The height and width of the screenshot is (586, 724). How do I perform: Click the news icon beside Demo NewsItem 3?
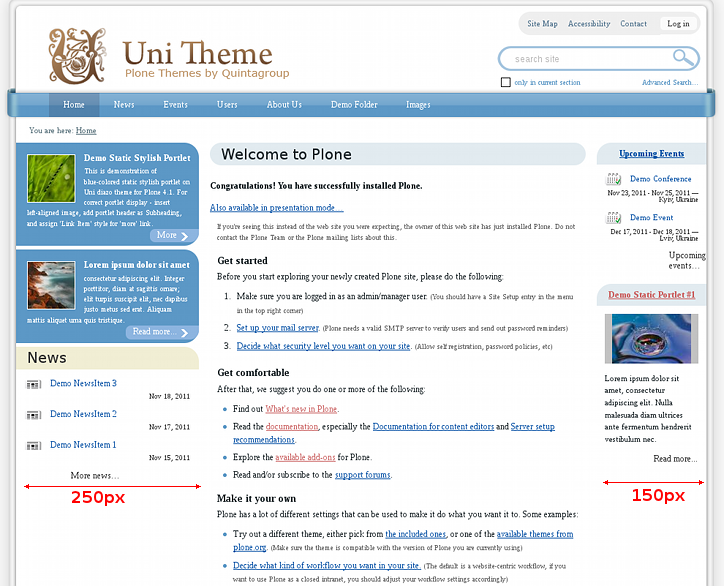point(33,384)
